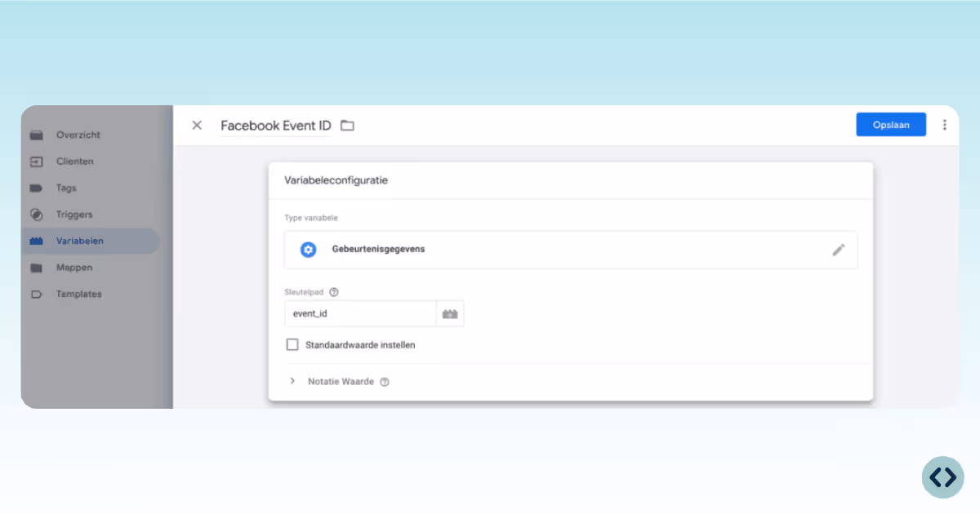Close the Facebook Event ID variable editor
Image resolution: width=980 pixels, height=514 pixels.
point(197,125)
